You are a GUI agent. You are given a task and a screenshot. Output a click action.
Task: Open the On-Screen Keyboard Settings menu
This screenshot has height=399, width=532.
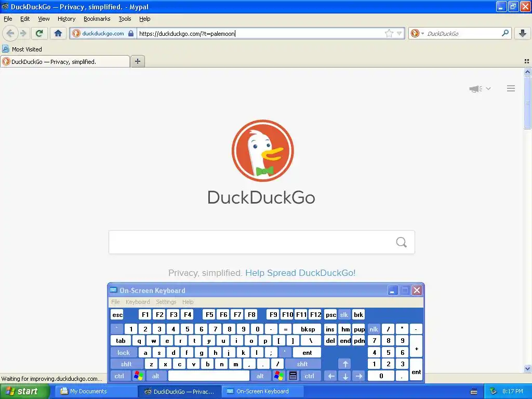[166, 302]
